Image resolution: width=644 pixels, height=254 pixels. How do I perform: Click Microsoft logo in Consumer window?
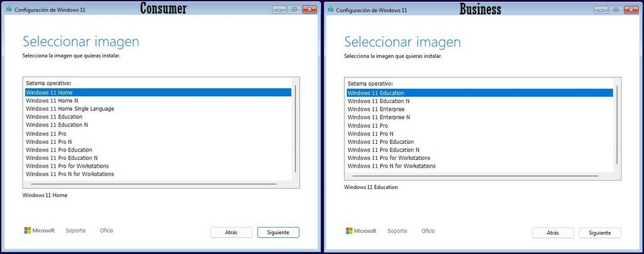pyautogui.click(x=39, y=231)
